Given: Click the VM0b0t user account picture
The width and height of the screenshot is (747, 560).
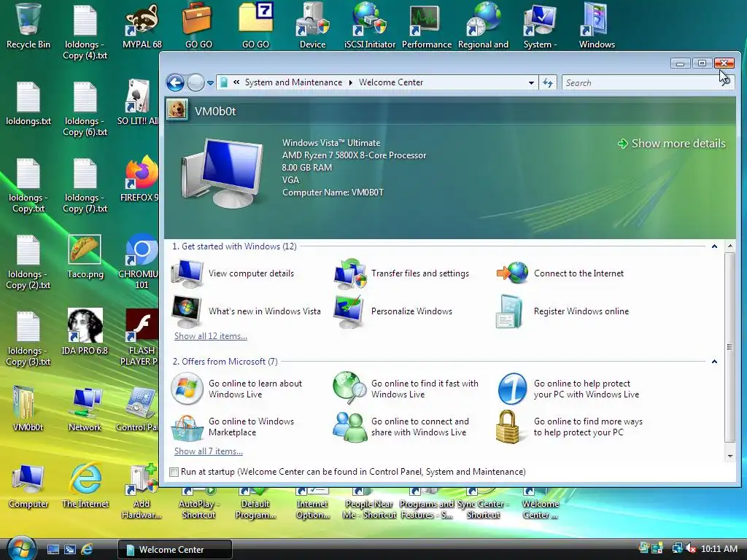Looking at the screenshot, I should tap(177, 110).
